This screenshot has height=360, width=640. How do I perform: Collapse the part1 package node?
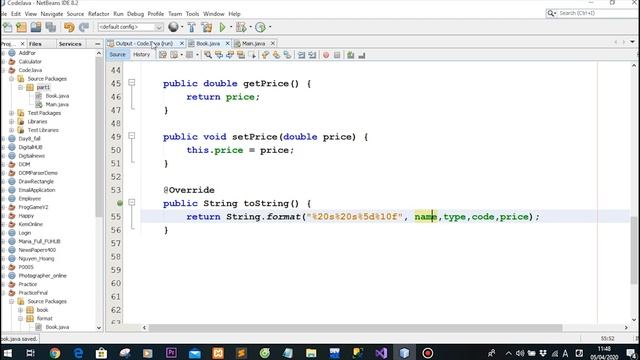(20, 87)
